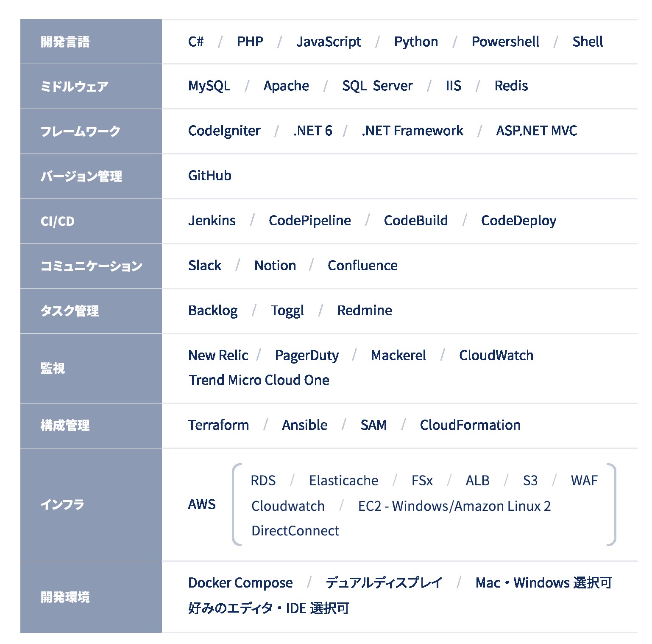Click the タスク管理 row header

pyautogui.click(x=91, y=311)
